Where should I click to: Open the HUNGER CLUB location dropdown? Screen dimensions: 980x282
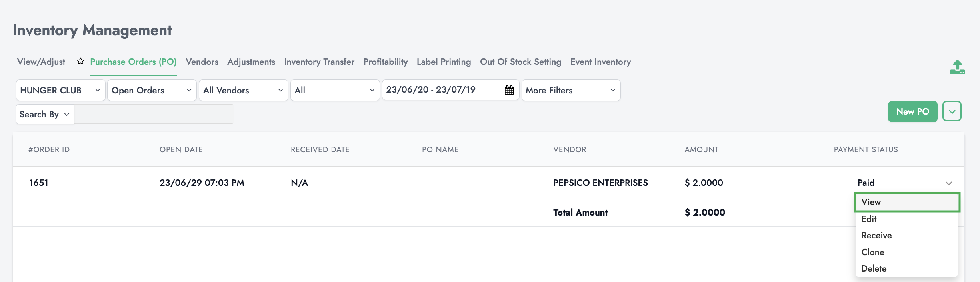coord(60,90)
